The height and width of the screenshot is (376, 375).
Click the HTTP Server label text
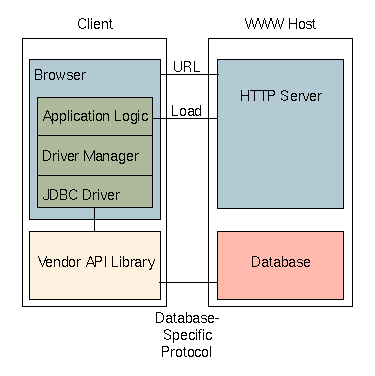281,96
